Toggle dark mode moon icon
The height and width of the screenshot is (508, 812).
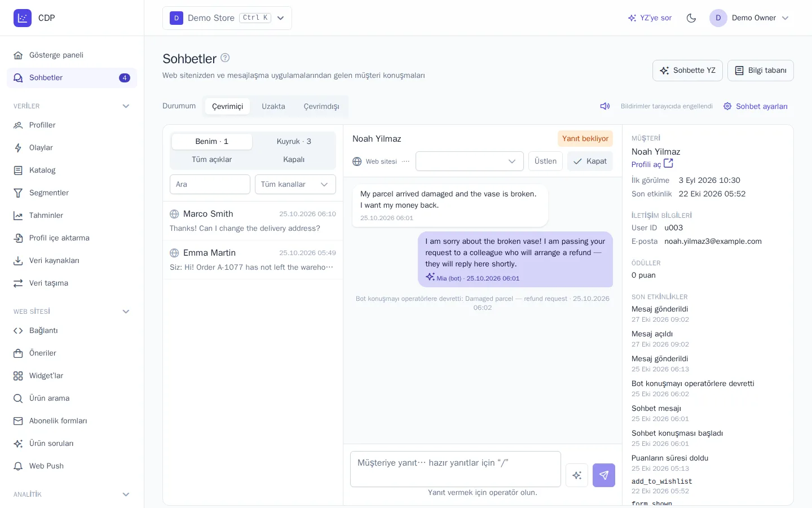691,18
